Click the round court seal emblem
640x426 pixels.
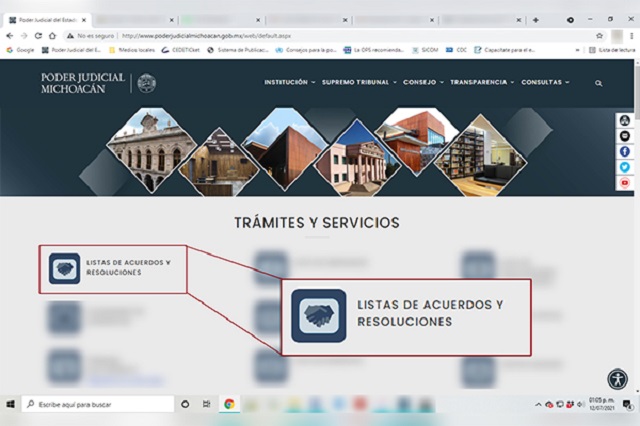147,83
